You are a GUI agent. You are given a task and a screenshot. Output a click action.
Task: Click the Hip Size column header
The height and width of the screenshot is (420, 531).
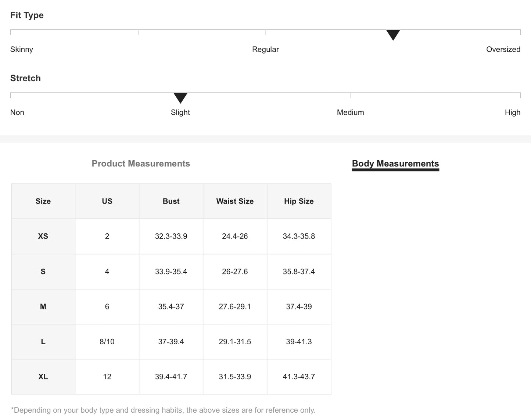coord(299,201)
